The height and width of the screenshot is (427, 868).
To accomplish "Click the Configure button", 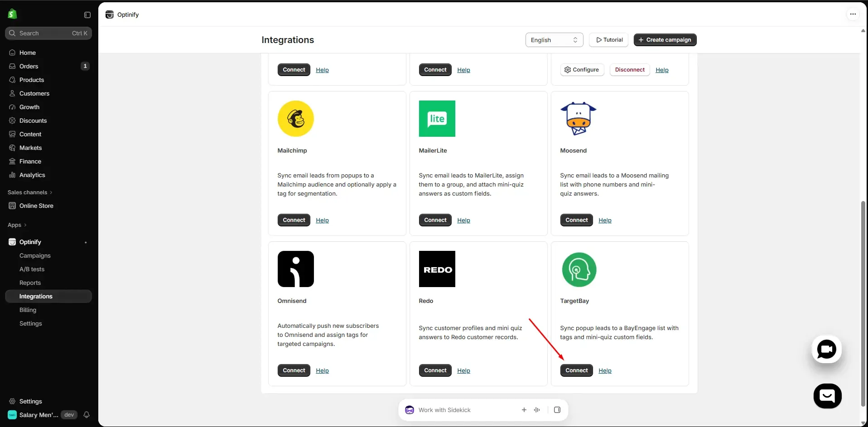I will coord(582,70).
